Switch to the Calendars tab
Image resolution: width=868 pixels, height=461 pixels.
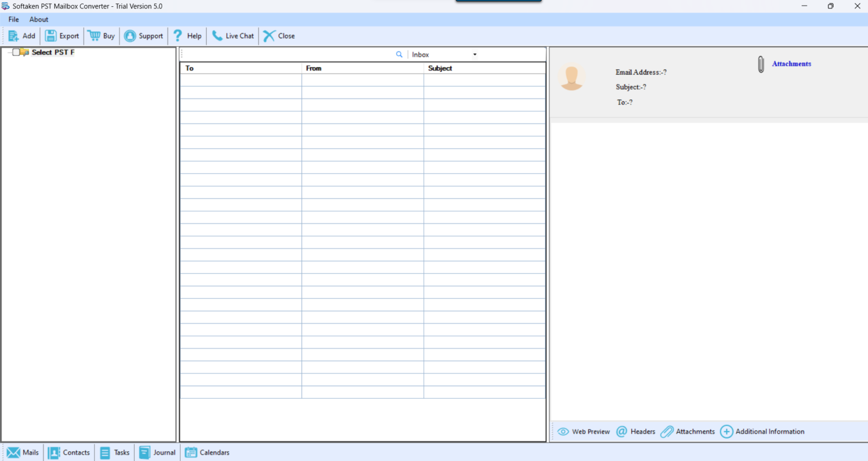[x=207, y=452]
